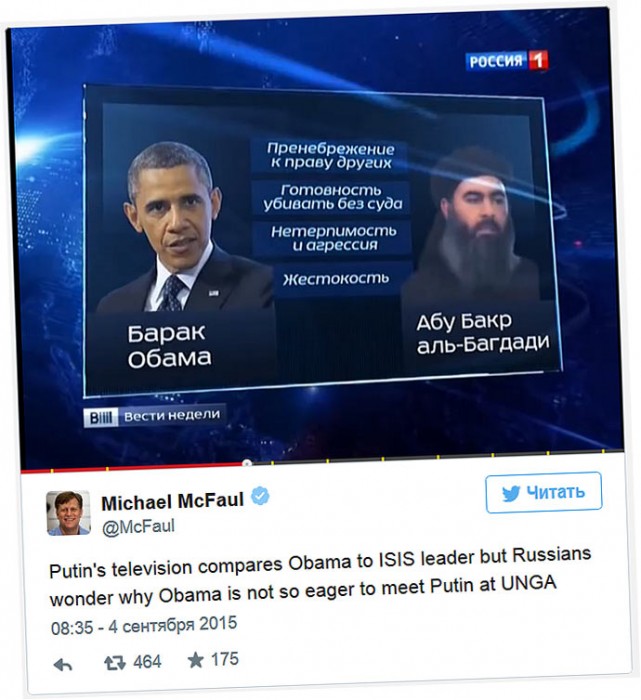Click the Россия 1 channel logo
This screenshot has width=641, height=700.
tap(507, 60)
